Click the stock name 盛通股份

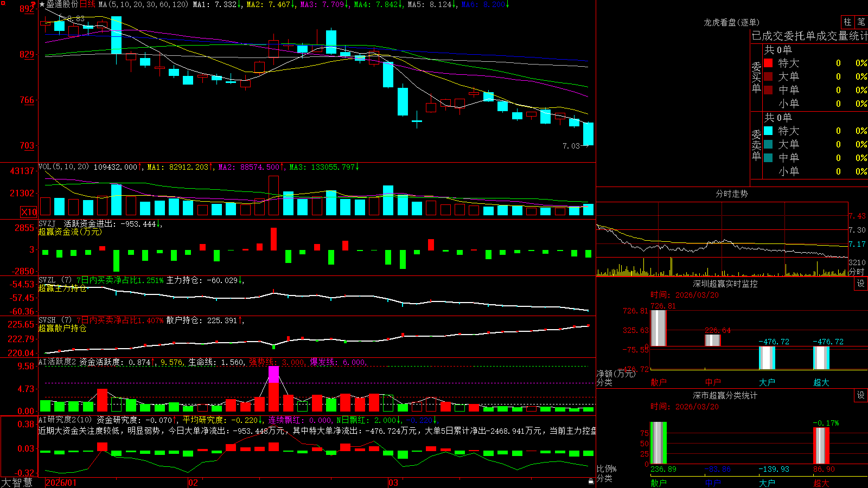click(x=62, y=4)
